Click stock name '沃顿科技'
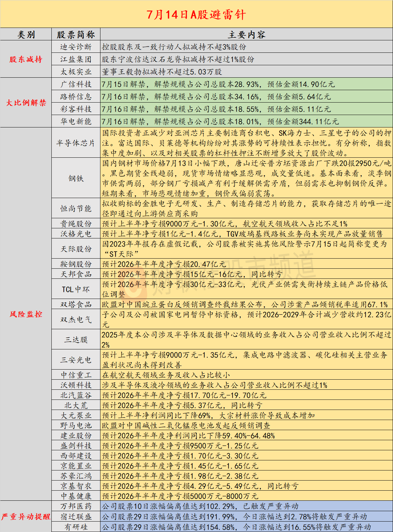393x532 pixels. 76,385
